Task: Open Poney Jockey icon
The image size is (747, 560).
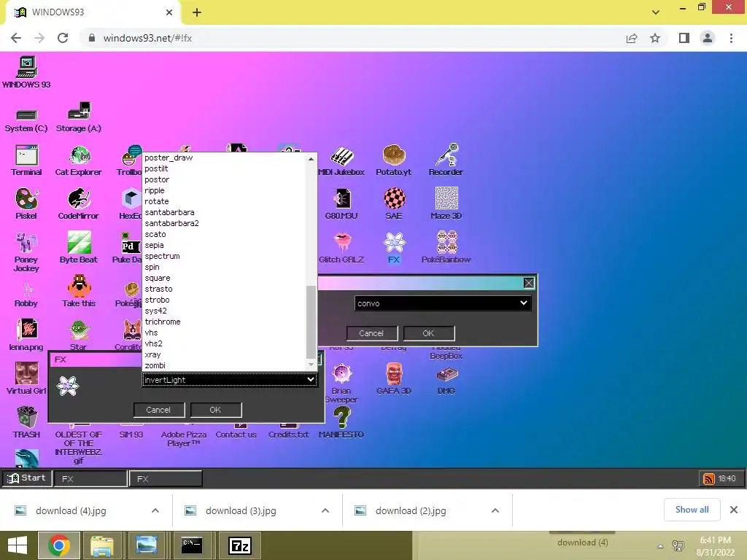Action: point(26,242)
